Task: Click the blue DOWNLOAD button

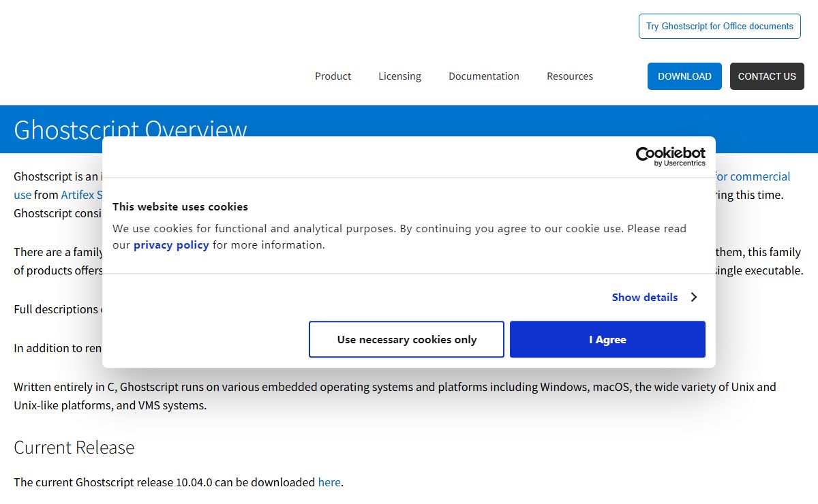Action: (x=684, y=76)
